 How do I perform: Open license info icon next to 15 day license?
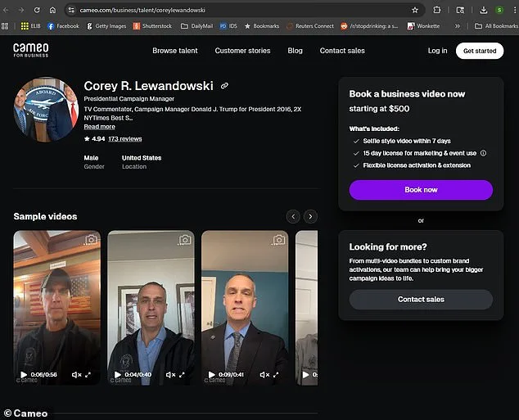click(483, 153)
